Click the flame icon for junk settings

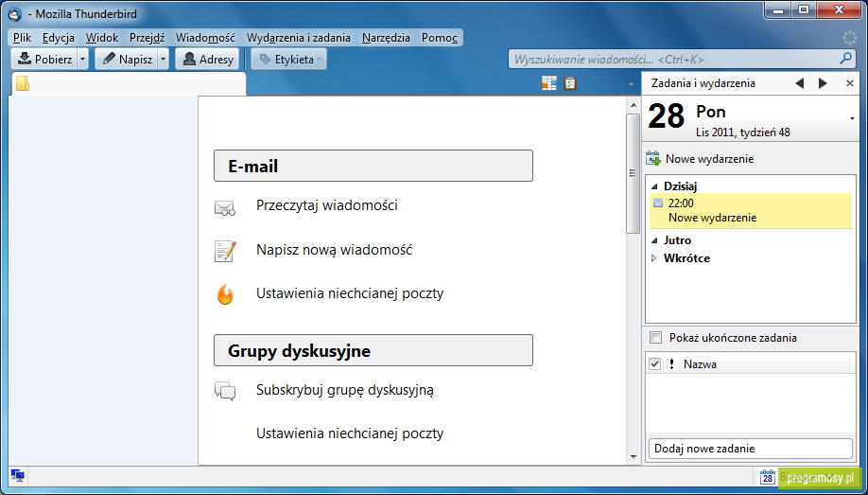(x=225, y=294)
